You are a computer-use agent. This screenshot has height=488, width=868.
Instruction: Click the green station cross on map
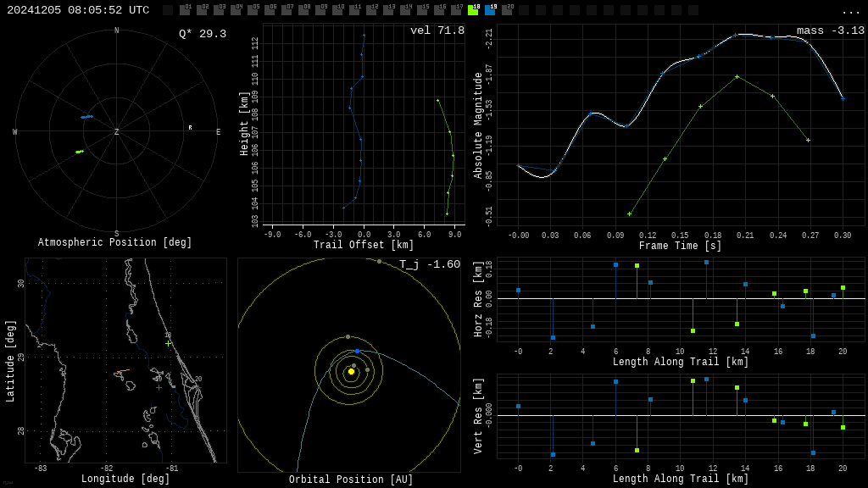click(169, 344)
